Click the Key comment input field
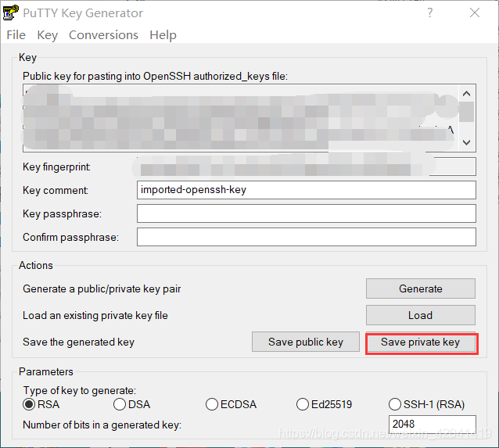This screenshot has height=448, width=499. pos(307,190)
